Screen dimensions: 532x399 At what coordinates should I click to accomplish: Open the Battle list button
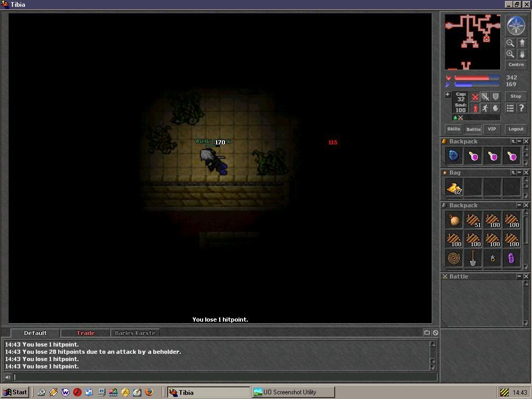pos(473,129)
